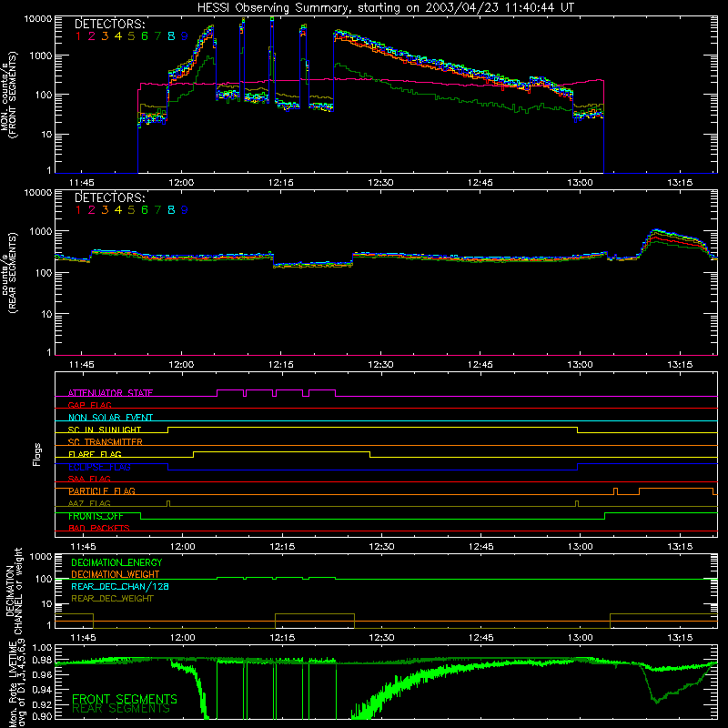Click the 10000 value on front segments axis
Image resolution: width=728 pixels, height=728 pixels.
(38, 19)
